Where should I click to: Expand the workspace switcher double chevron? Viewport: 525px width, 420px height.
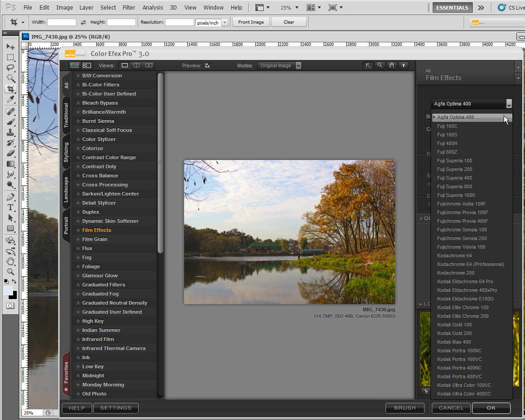pyautogui.click(x=481, y=7)
